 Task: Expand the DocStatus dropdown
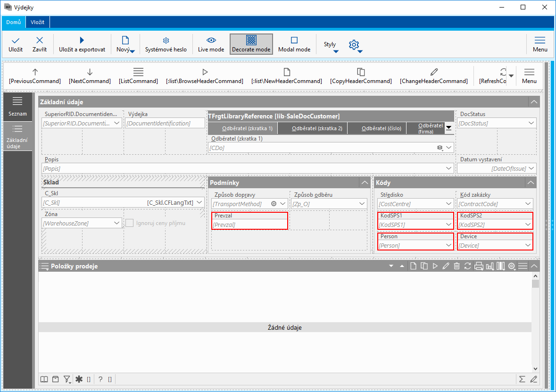coord(531,123)
